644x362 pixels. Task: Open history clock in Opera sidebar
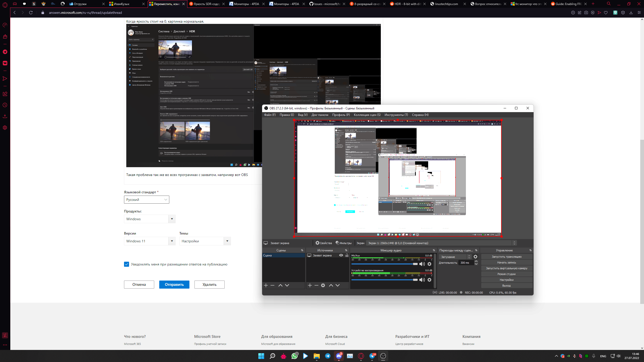5,105
